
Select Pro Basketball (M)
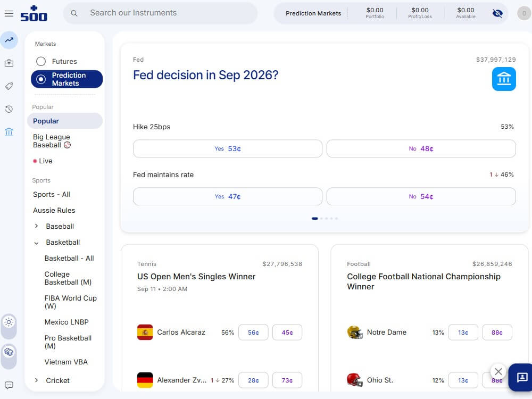[x=68, y=342]
